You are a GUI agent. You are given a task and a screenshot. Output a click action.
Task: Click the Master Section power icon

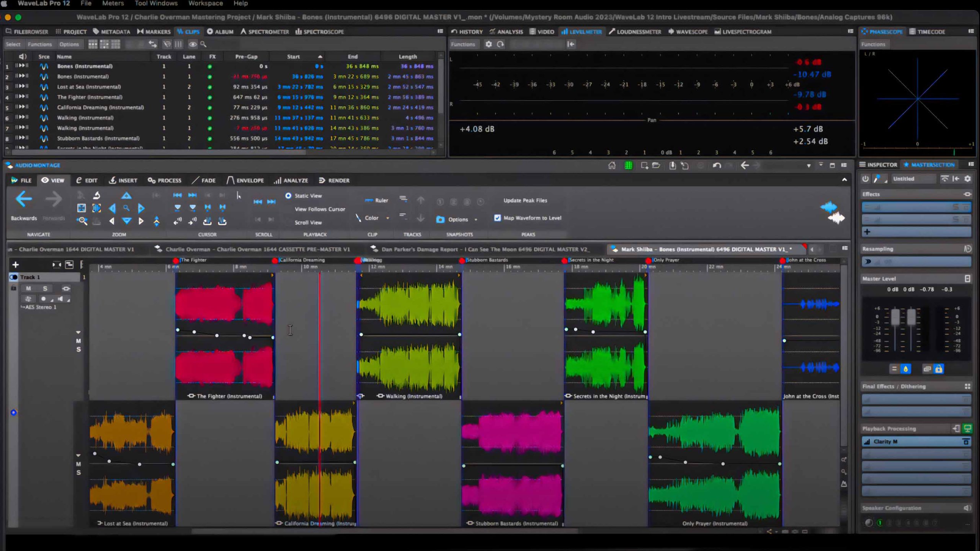pos(865,179)
